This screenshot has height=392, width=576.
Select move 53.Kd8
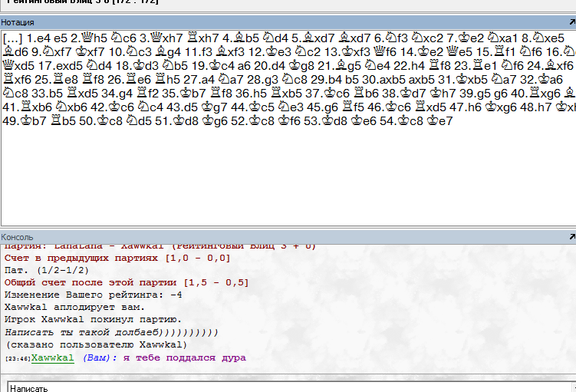coord(326,121)
